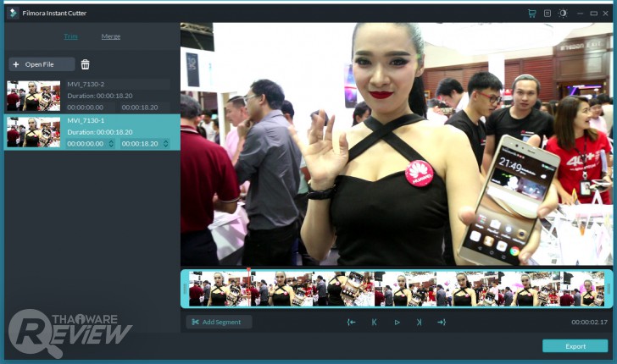Screen dimensions: 617x364
Task: Click the red playhead marker on timeline
Action: [x=248, y=270]
